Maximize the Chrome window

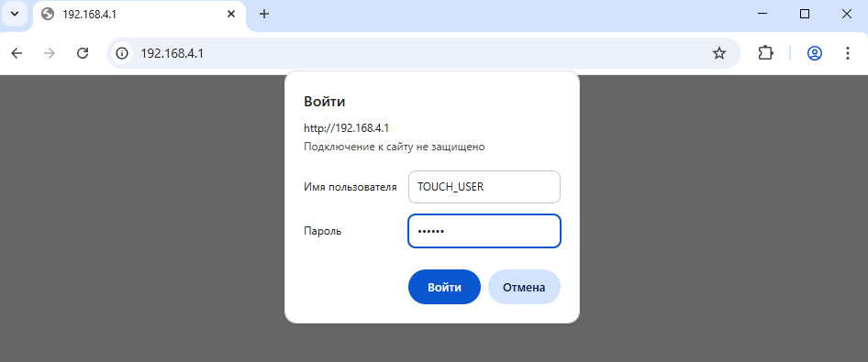click(805, 14)
